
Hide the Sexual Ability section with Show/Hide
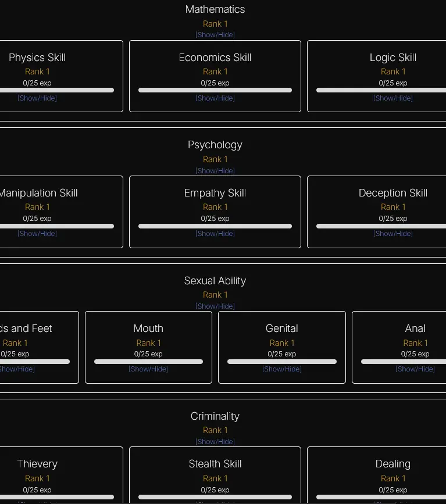point(215,306)
